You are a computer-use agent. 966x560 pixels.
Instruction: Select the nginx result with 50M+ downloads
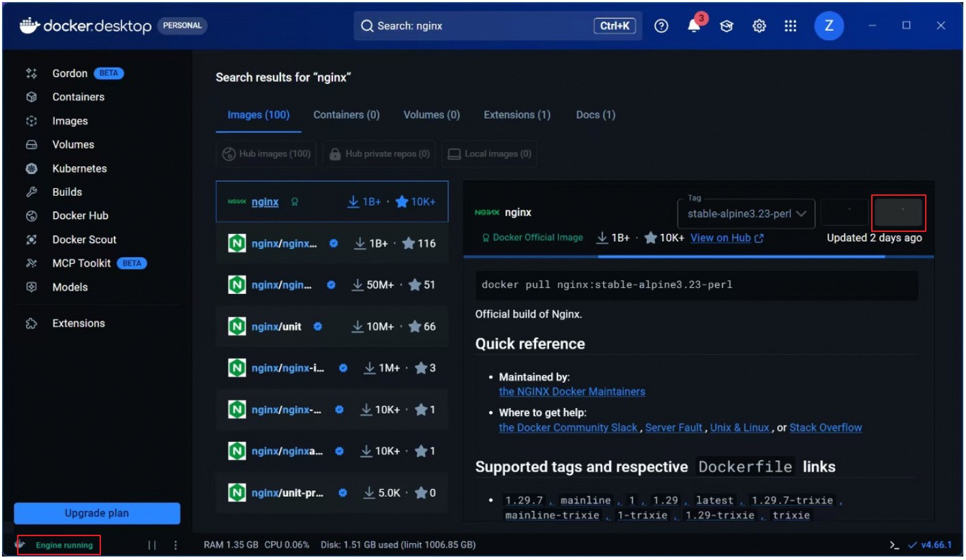(332, 285)
